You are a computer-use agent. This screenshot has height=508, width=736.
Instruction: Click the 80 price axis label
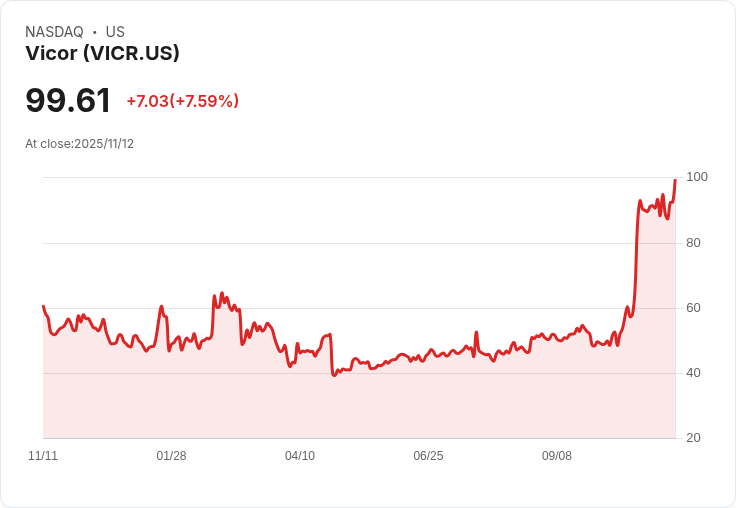pyautogui.click(x=693, y=243)
